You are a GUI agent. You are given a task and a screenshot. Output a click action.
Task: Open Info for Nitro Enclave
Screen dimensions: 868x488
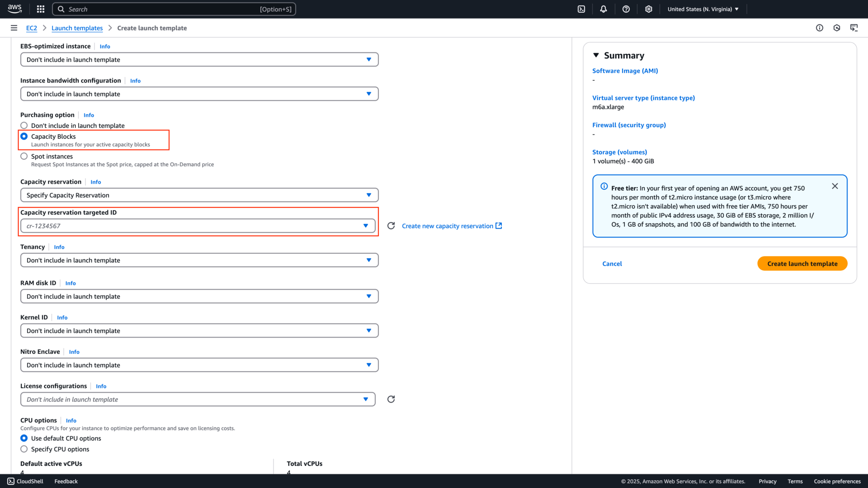point(75,352)
